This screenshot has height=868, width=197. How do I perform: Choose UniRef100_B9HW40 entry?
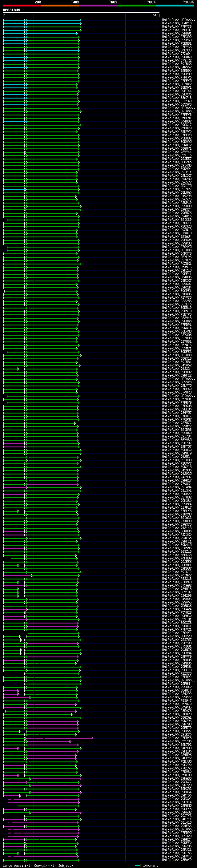[x=177, y=57]
